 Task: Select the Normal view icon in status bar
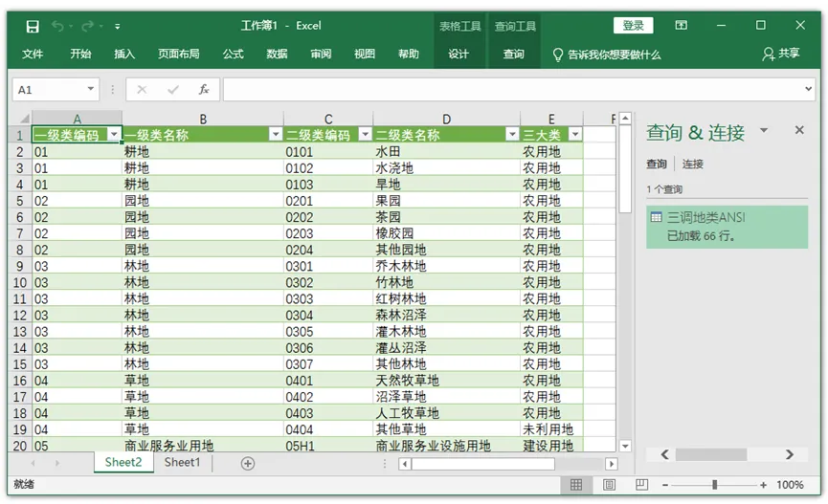(576, 485)
